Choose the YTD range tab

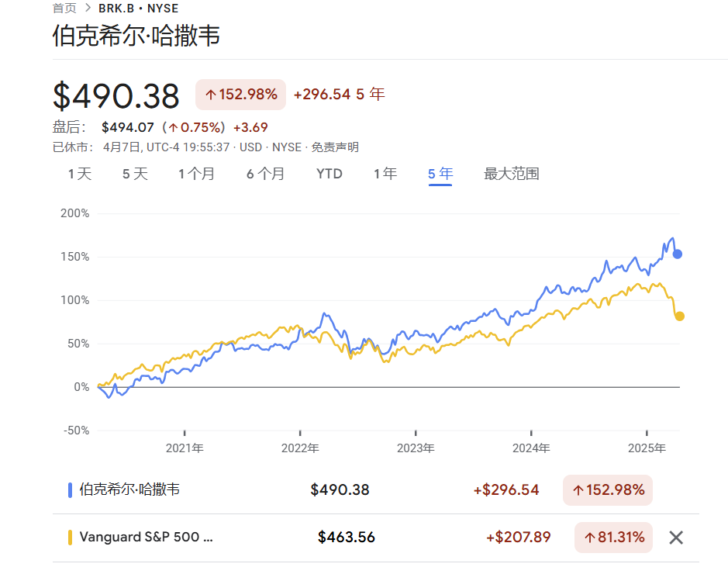(x=329, y=174)
